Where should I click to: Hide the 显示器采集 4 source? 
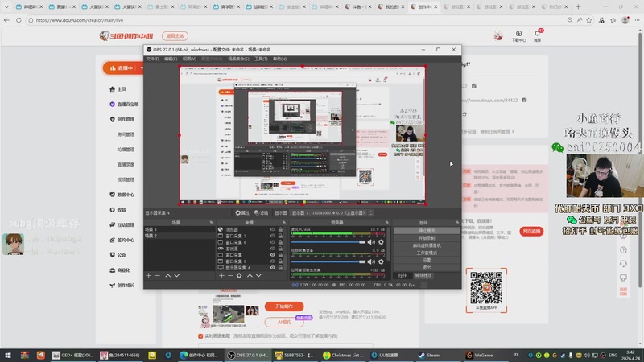click(272, 268)
